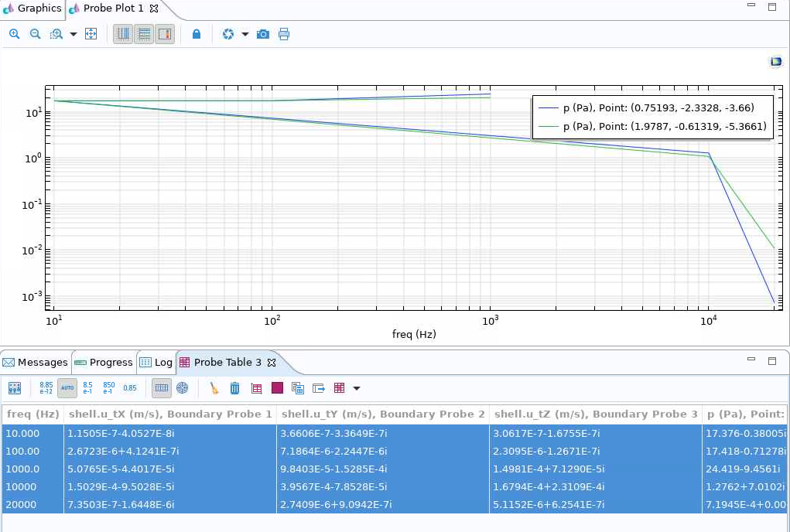Toggle the plot legend display button
Screen dimensions: 790x532
tap(164, 34)
